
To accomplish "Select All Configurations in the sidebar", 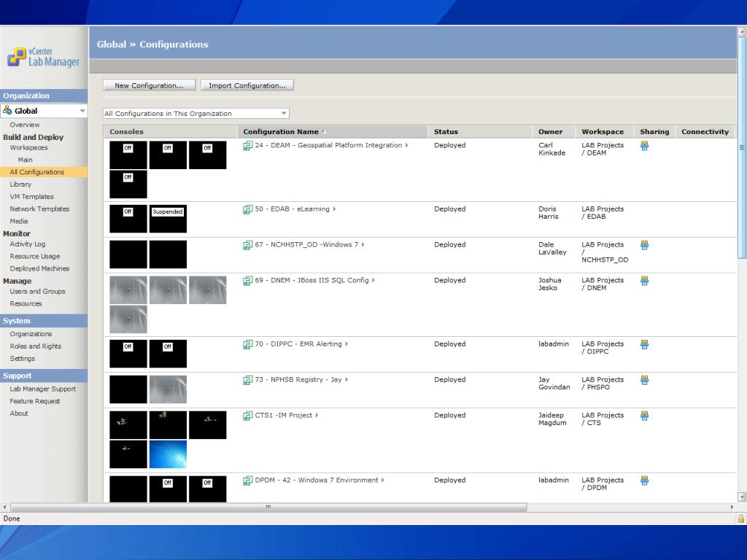I will click(x=36, y=172).
